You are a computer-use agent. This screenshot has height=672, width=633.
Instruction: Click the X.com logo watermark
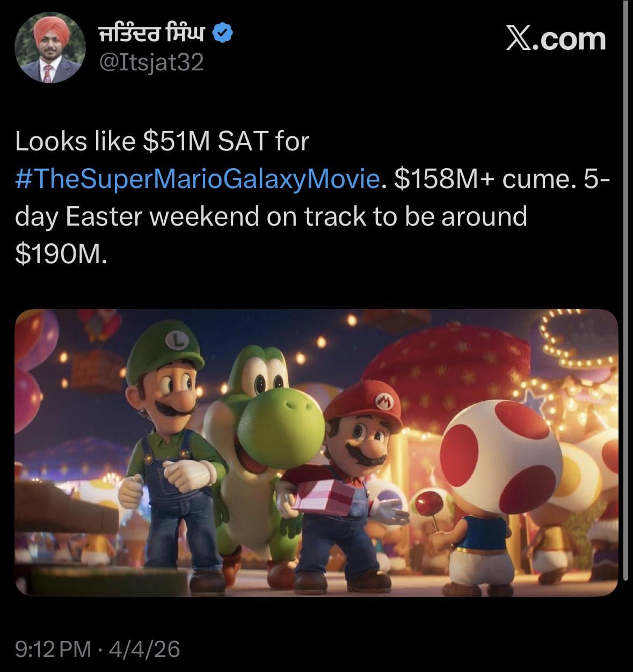556,39
